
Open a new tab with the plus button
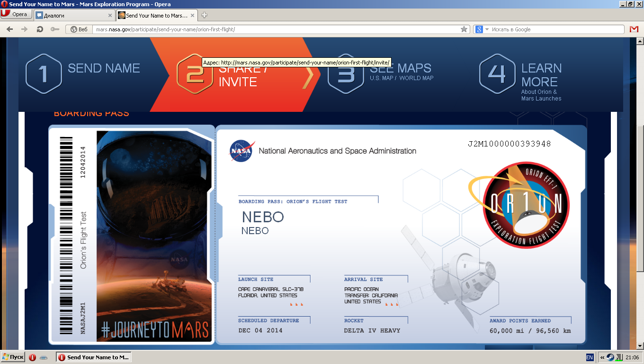point(205,15)
